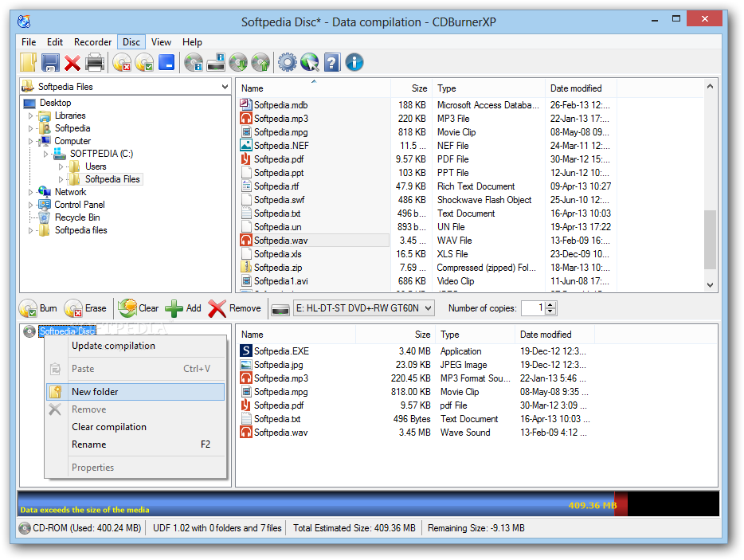
Task: Click the Recycle Bin icon in tree
Action: [45, 217]
